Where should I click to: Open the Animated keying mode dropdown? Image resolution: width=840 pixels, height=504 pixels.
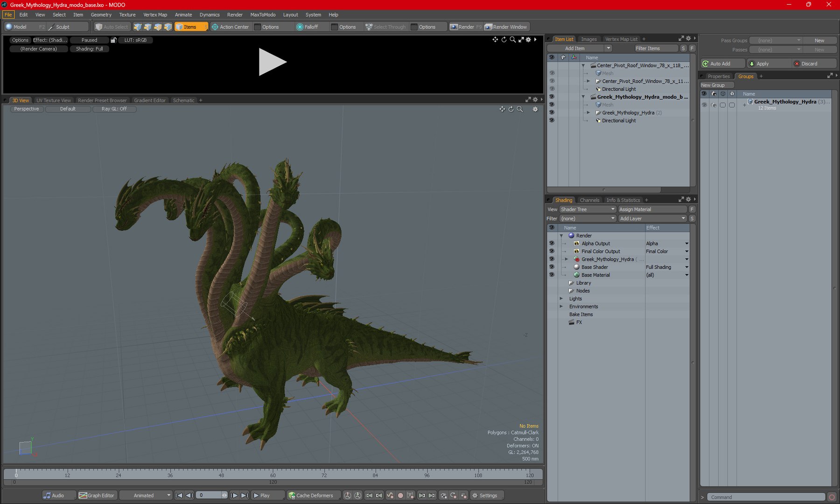point(146,496)
